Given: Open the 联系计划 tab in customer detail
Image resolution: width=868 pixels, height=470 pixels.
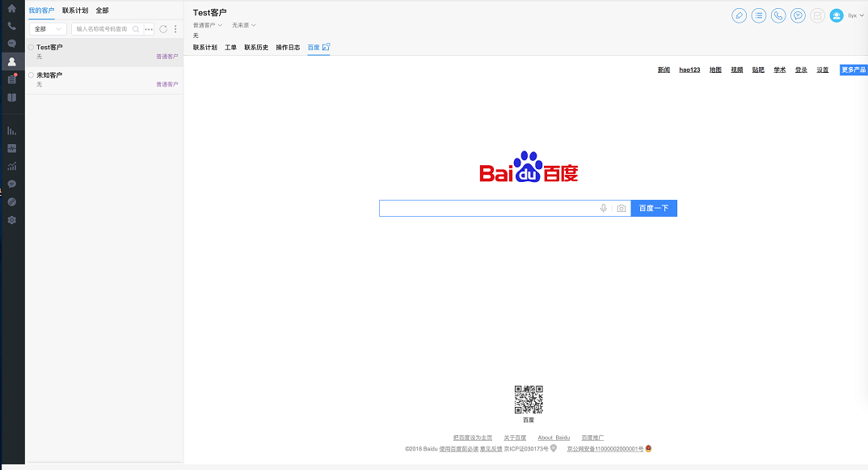Looking at the screenshot, I should click(x=204, y=48).
